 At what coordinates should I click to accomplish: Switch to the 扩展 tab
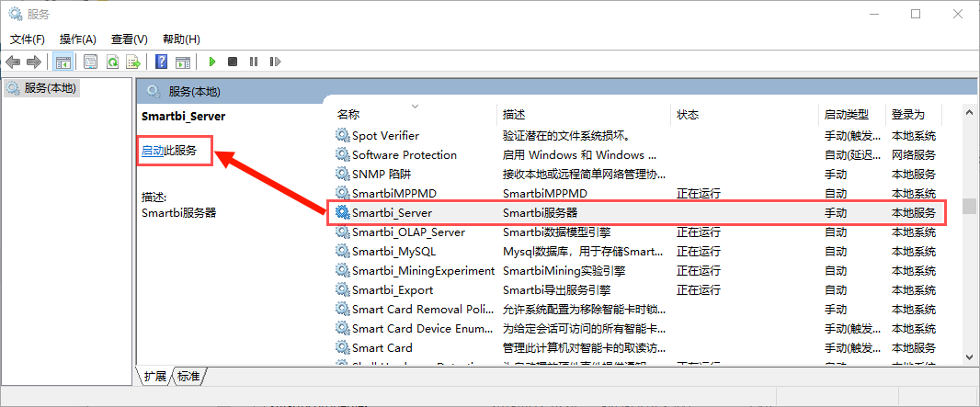click(154, 376)
